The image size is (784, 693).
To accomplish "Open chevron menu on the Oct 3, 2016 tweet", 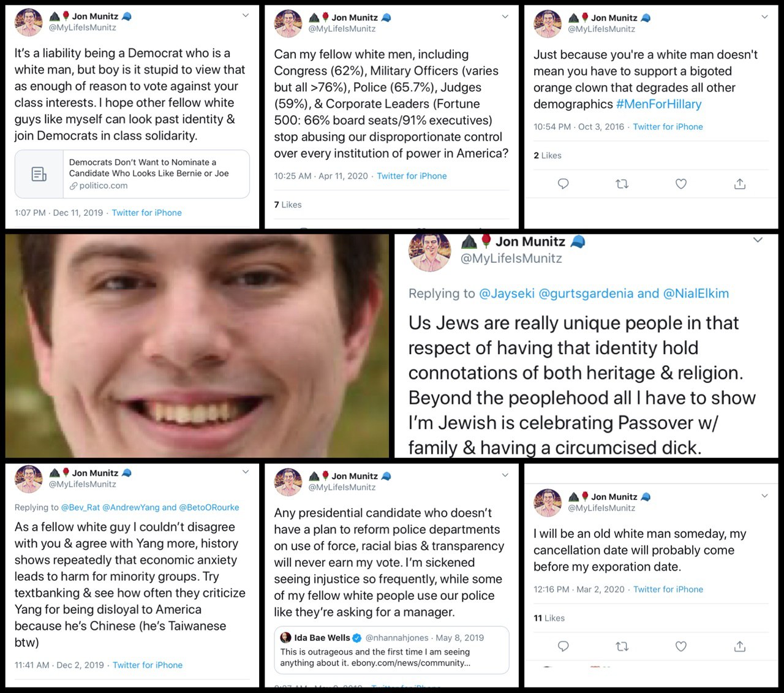I will [764, 17].
